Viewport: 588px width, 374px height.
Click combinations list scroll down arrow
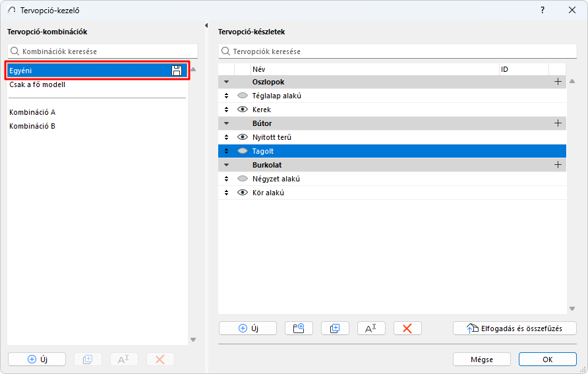click(x=193, y=340)
